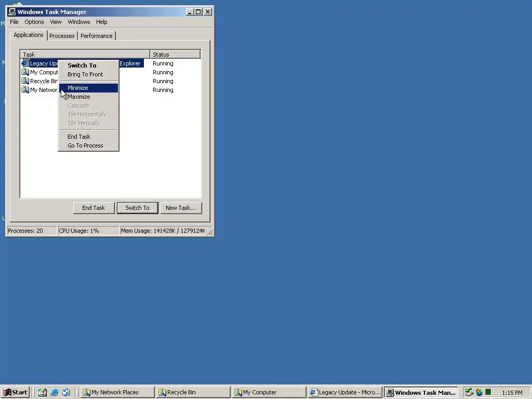The image size is (532, 399).
Task: Choose Bring To Front in the context menu
Action: click(88, 74)
